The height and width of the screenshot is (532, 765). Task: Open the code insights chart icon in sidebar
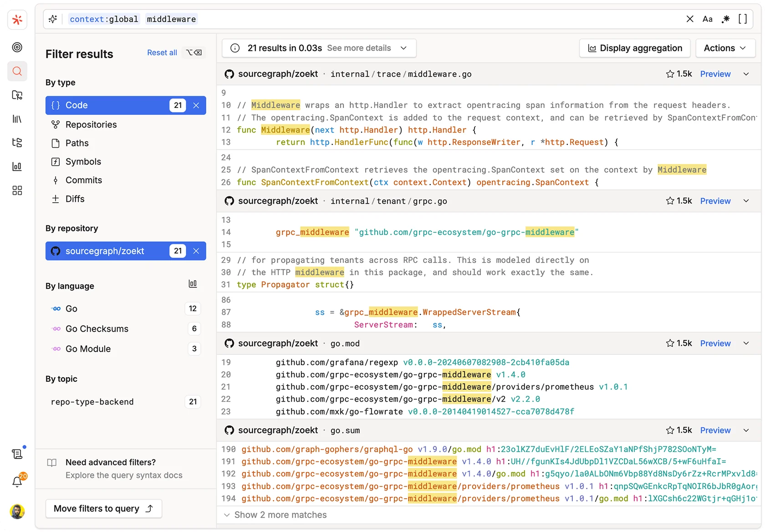coord(17,166)
